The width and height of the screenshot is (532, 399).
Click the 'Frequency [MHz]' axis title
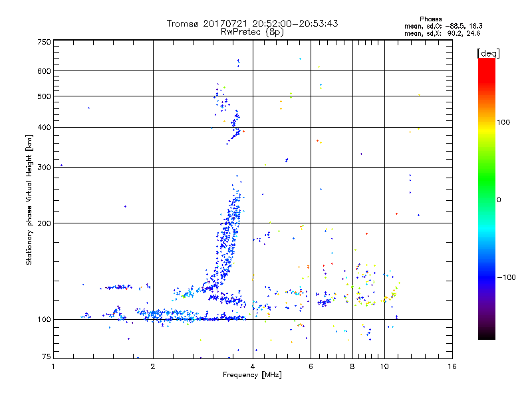[252, 375]
